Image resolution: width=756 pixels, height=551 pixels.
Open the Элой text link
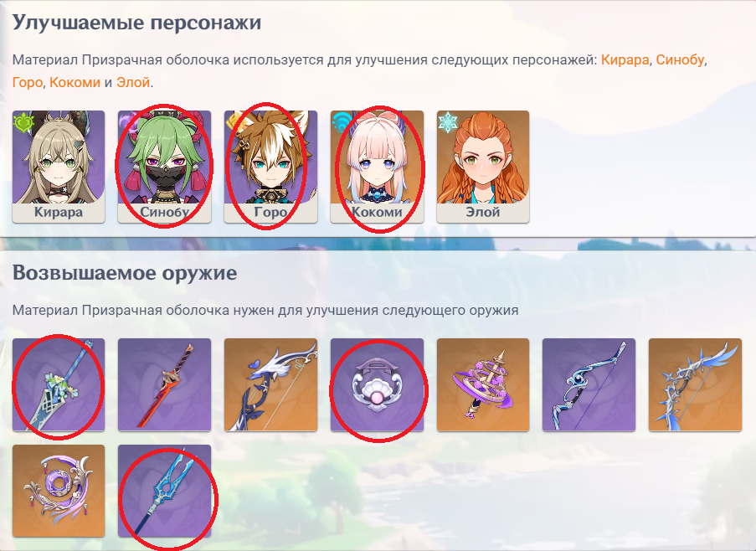(133, 82)
